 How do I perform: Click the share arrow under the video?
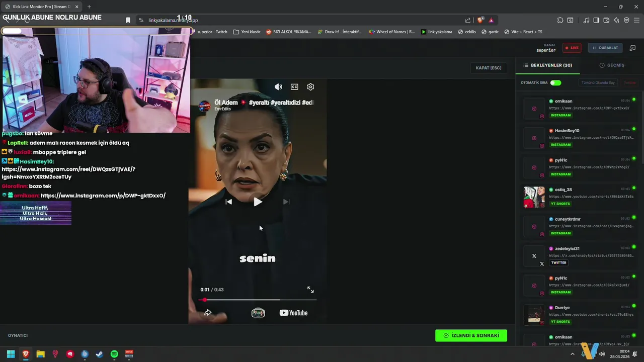click(x=208, y=313)
